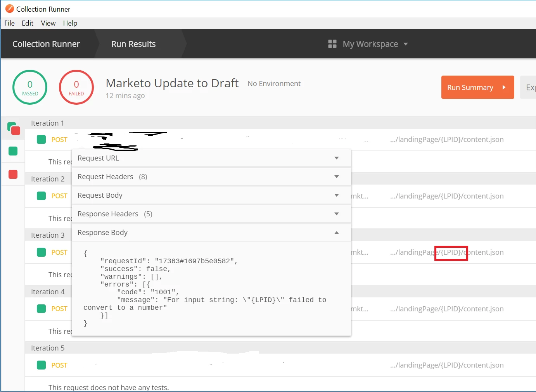The height and width of the screenshot is (392, 536).
Task: Select the Iteration 3 header row
Action: click(x=280, y=235)
